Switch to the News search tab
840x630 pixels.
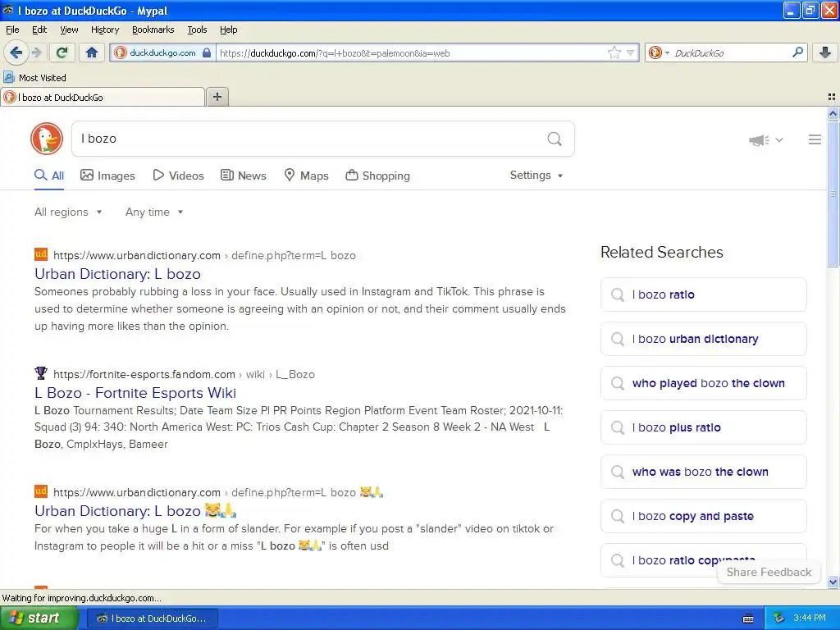(244, 176)
